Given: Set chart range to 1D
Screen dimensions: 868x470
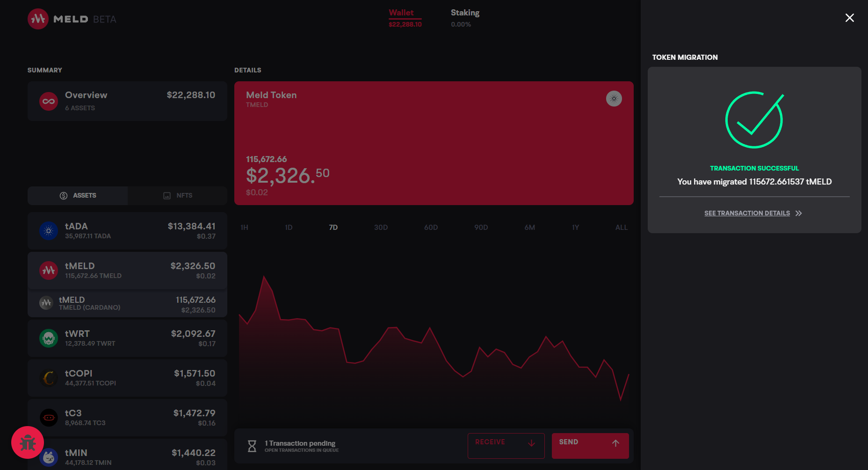Looking at the screenshot, I should (x=289, y=228).
